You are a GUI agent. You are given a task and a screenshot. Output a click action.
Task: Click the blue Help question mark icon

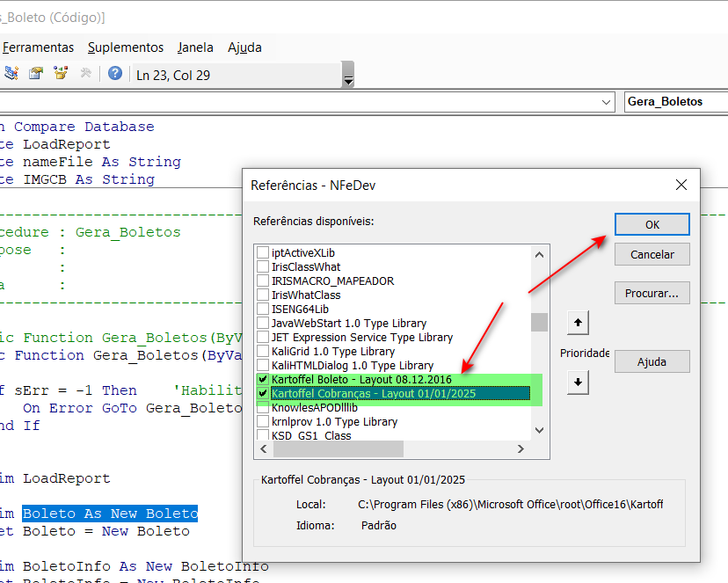[115, 74]
